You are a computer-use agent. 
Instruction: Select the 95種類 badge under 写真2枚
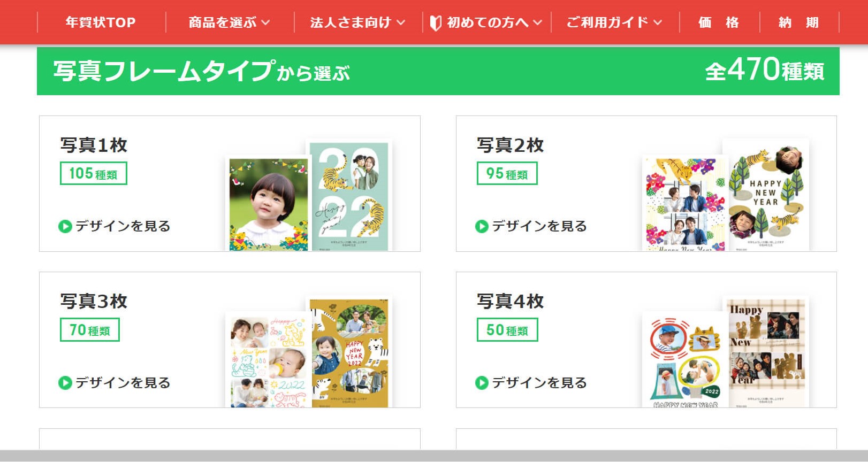[507, 173]
